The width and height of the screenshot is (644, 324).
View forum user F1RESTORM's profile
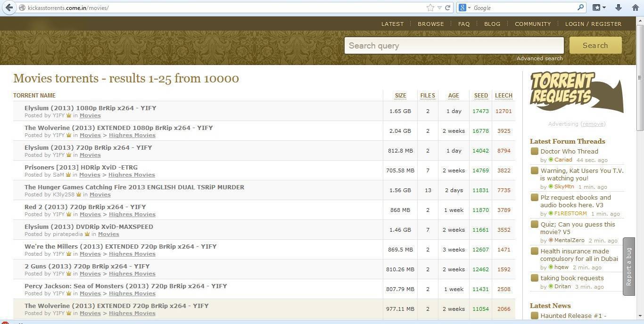tap(570, 213)
